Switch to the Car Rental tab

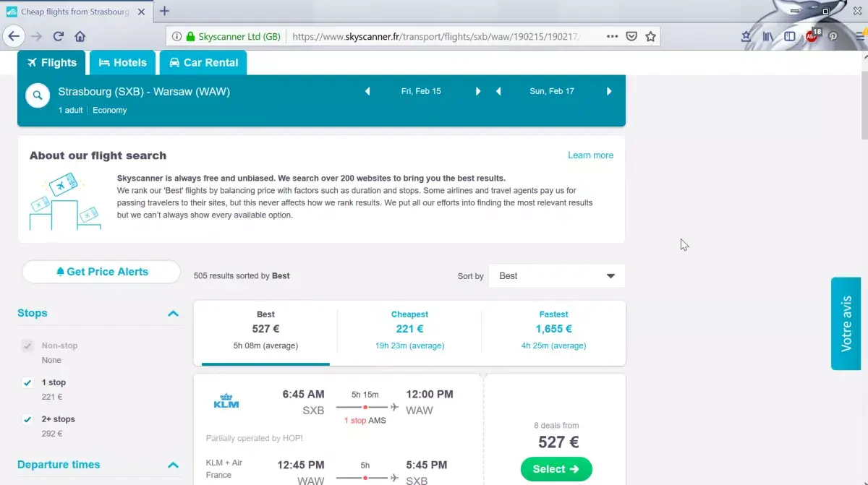click(x=203, y=63)
